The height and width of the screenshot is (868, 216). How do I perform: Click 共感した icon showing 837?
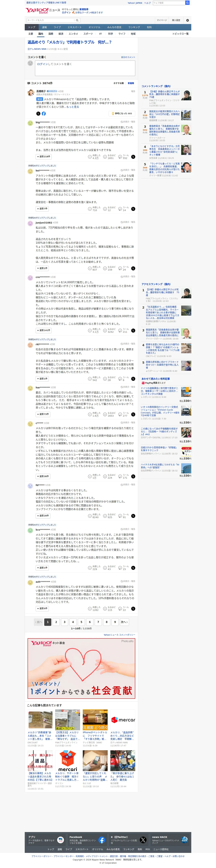point(90,269)
